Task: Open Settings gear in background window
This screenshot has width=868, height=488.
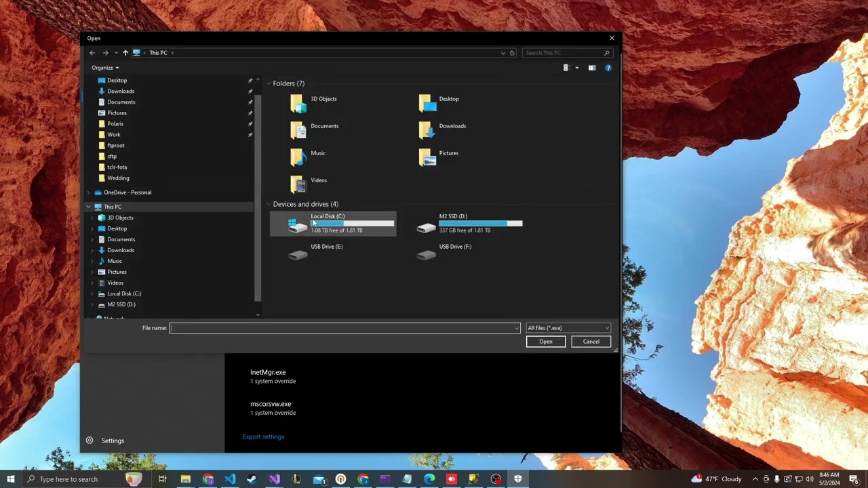Action: [x=90, y=441]
